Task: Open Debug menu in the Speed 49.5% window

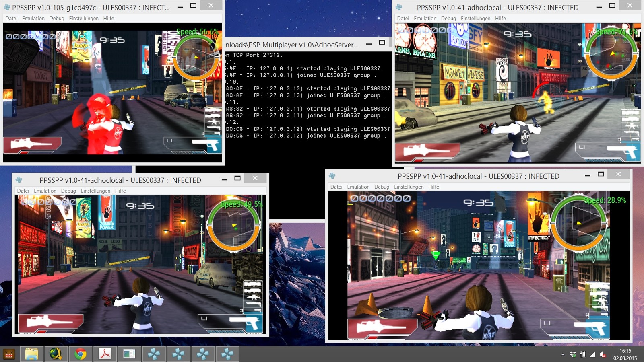Action: 68,191
